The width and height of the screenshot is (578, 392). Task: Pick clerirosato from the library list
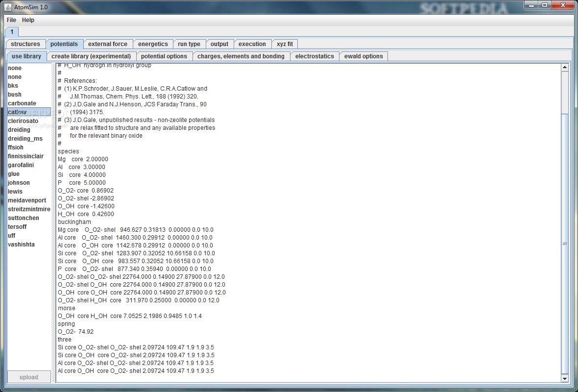(29, 121)
